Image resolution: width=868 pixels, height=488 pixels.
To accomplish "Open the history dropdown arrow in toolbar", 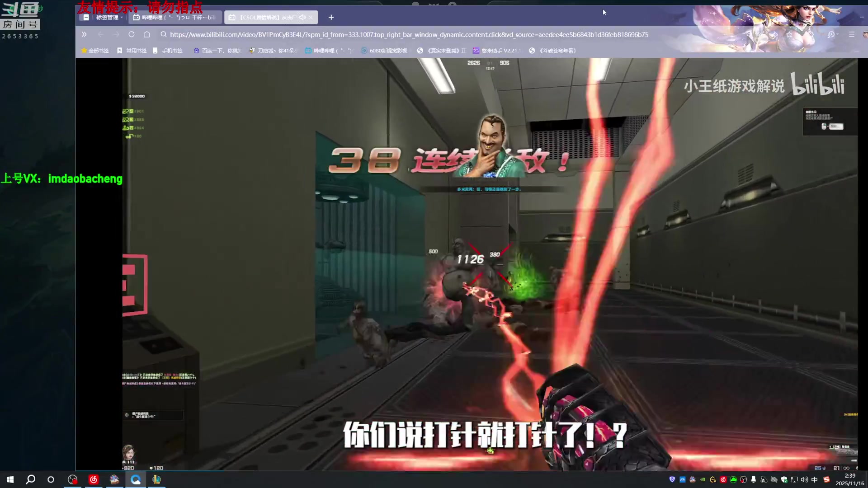I will [837, 34].
